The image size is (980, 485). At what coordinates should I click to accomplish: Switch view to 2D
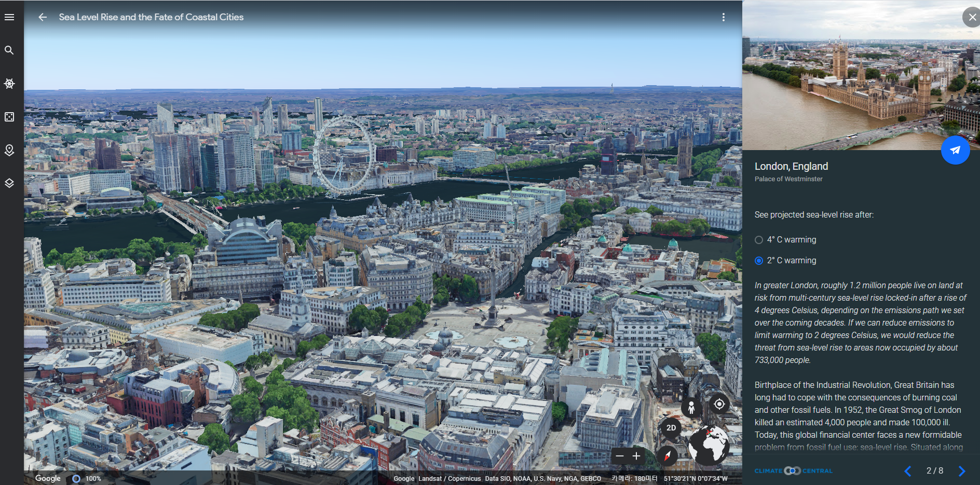671,428
